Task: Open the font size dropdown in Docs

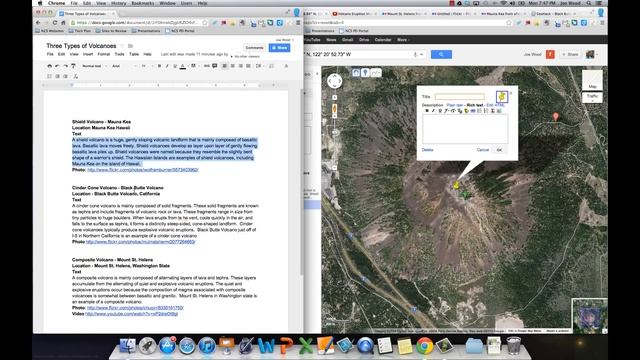Action: coord(147,66)
